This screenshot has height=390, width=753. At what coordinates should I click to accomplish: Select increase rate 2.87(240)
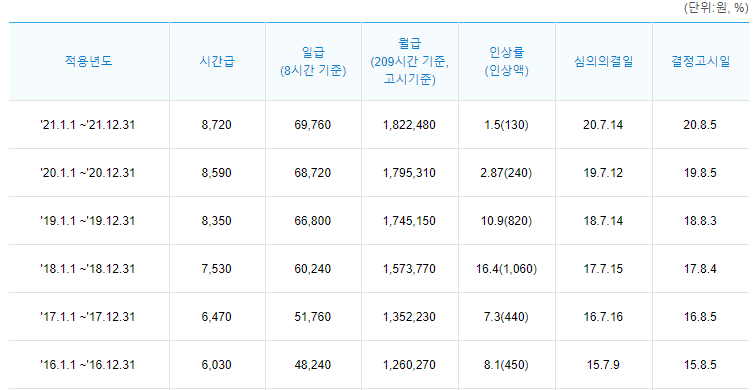click(x=507, y=173)
